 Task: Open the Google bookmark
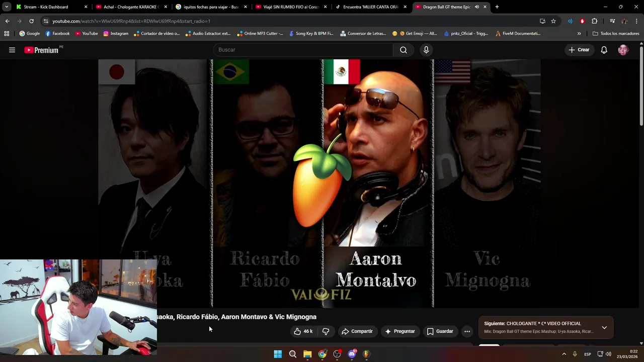(29, 34)
